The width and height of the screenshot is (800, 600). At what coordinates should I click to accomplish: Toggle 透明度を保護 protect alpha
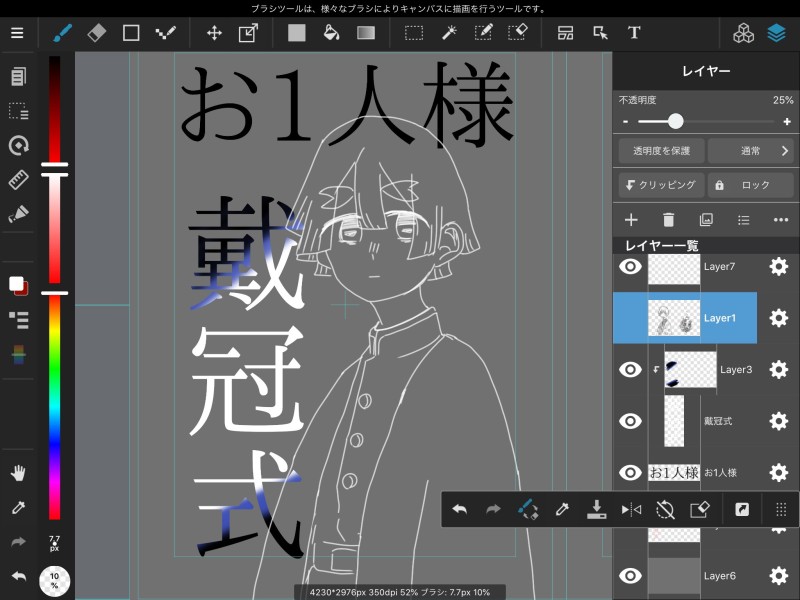661,151
